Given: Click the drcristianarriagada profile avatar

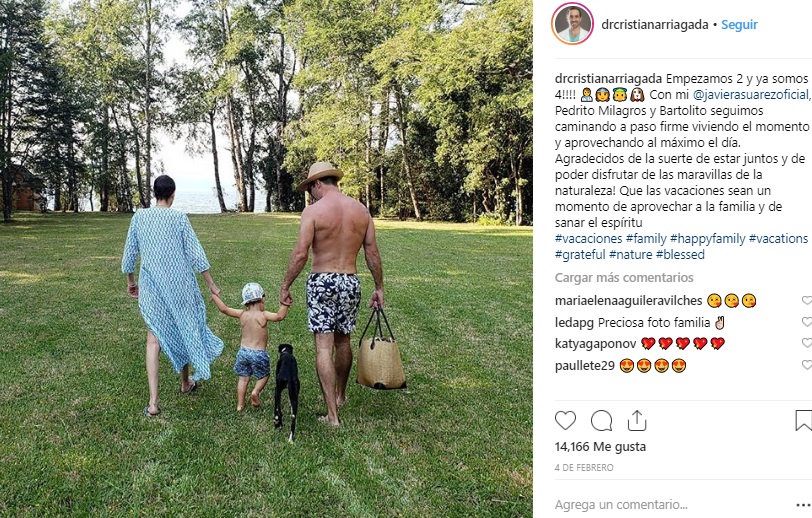Looking at the screenshot, I should (x=572, y=24).
